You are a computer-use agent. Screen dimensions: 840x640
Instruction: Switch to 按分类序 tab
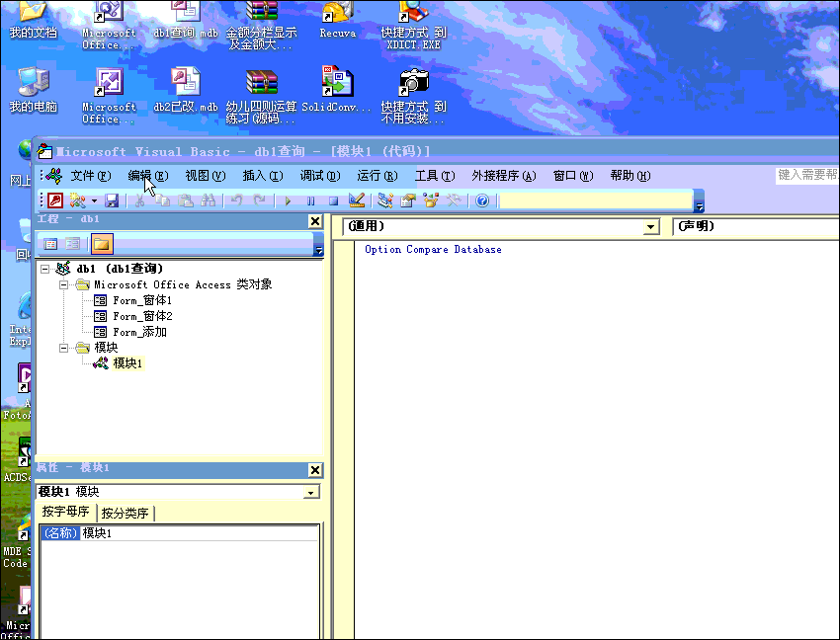tap(125, 513)
